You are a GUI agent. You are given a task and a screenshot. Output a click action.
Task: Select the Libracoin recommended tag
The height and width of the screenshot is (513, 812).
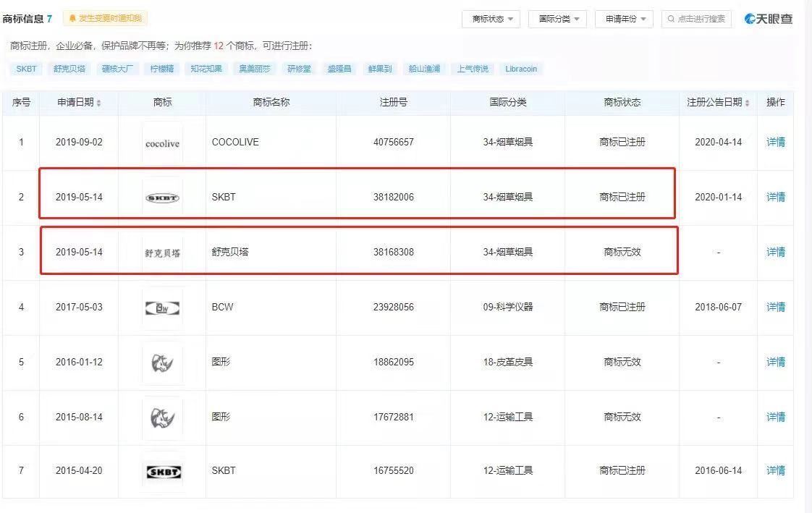coord(522,69)
